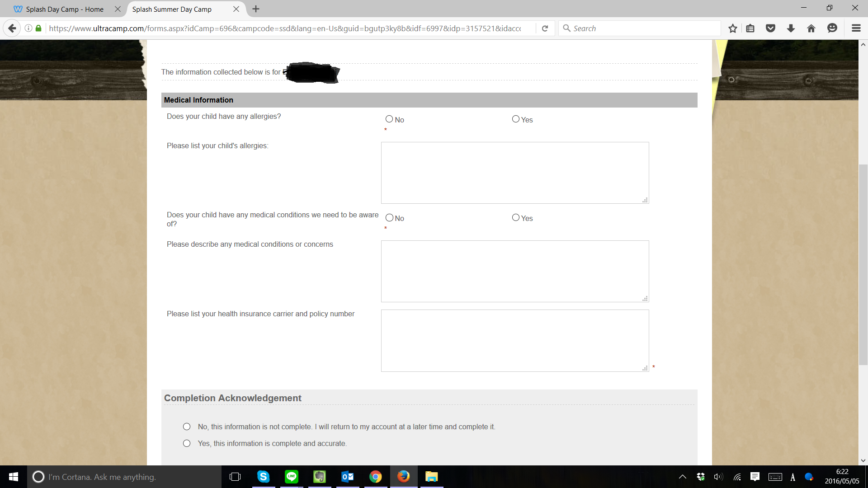Image resolution: width=868 pixels, height=488 pixels.
Task: Open the downloads arrow icon
Action: click(791, 28)
